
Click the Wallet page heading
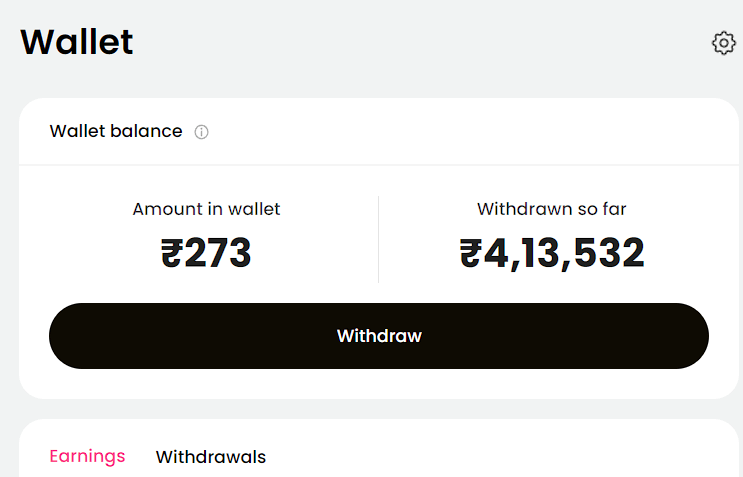(77, 42)
